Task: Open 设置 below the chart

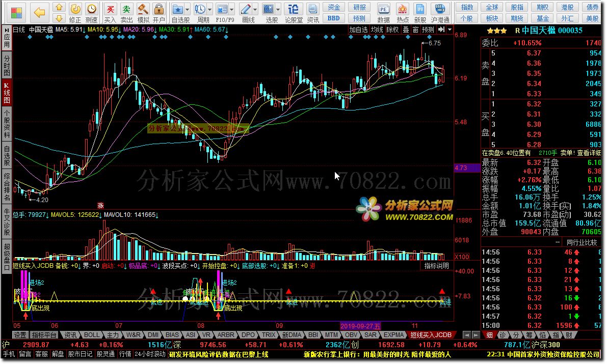Action: point(20,335)
